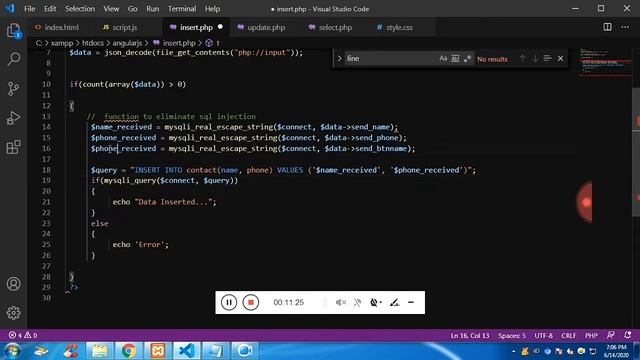The height and width of the screenshot is (360, 640).
Task: Open recorder webcam options dropdown
Action: coord(376,302)
